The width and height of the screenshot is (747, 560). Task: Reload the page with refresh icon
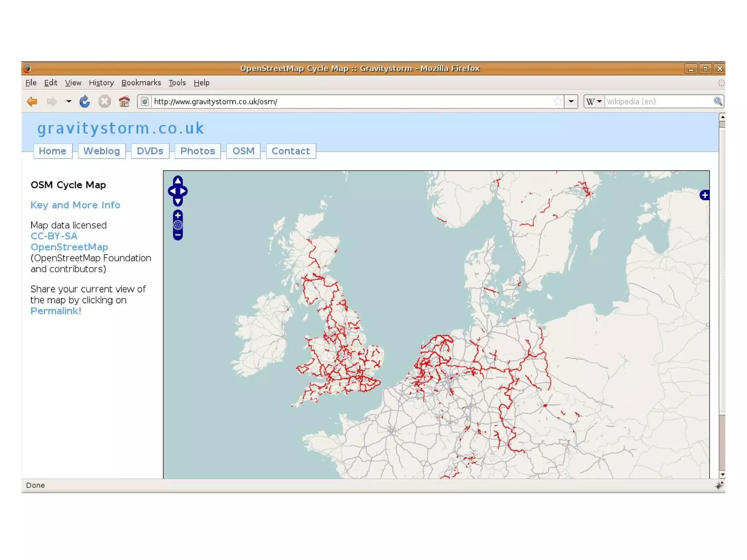pyautogui.click(x=85, y=101)
